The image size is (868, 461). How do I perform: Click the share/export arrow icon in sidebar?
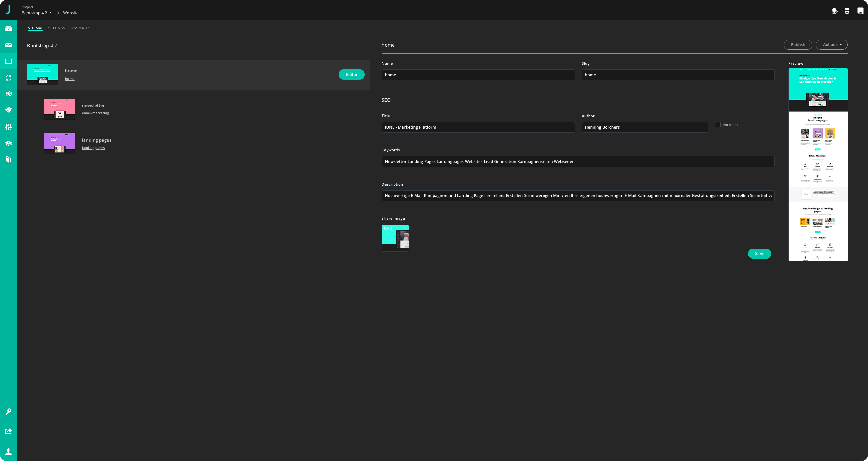pyautogui.click(x=8, y=432)
